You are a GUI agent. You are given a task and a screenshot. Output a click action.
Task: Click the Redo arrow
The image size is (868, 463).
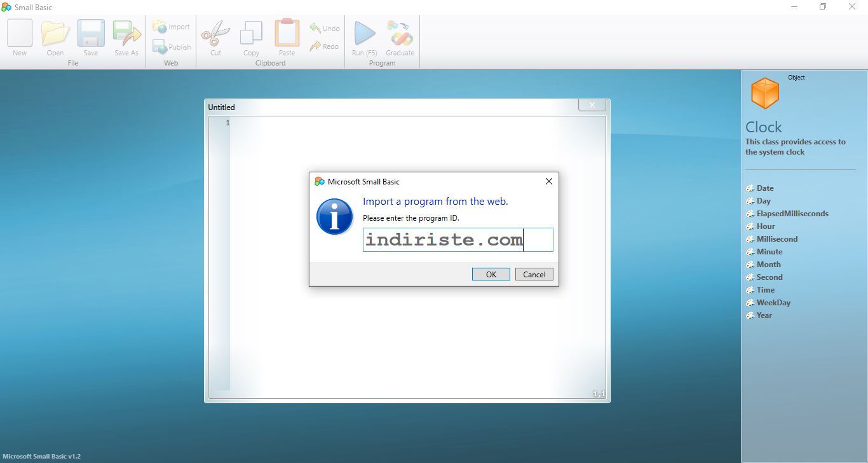click(315, 46)
